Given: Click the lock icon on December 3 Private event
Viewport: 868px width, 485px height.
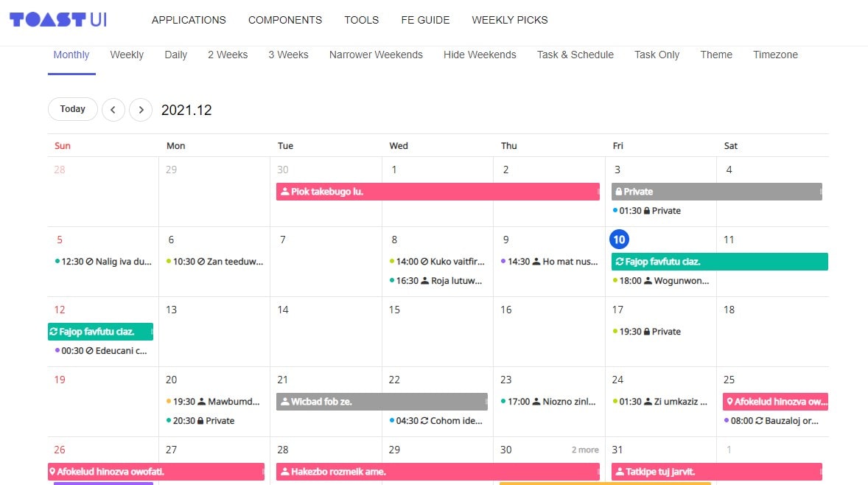Looking at the screenshot, I should [619, 192].
